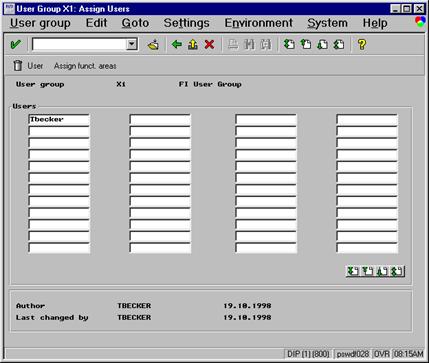This screenshot has height=363, width=429.
Task: Maximize the Assign Users window
Action: click(x=407, y=9)
